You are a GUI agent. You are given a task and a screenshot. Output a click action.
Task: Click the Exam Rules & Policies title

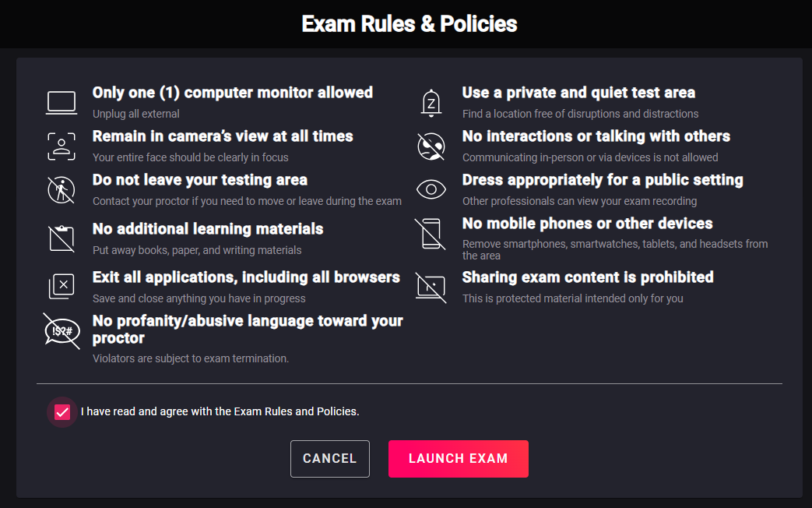pos(409,24)
